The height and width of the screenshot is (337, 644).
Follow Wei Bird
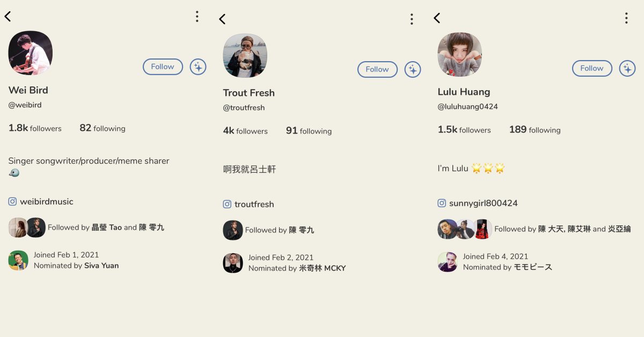click(163, 67)
